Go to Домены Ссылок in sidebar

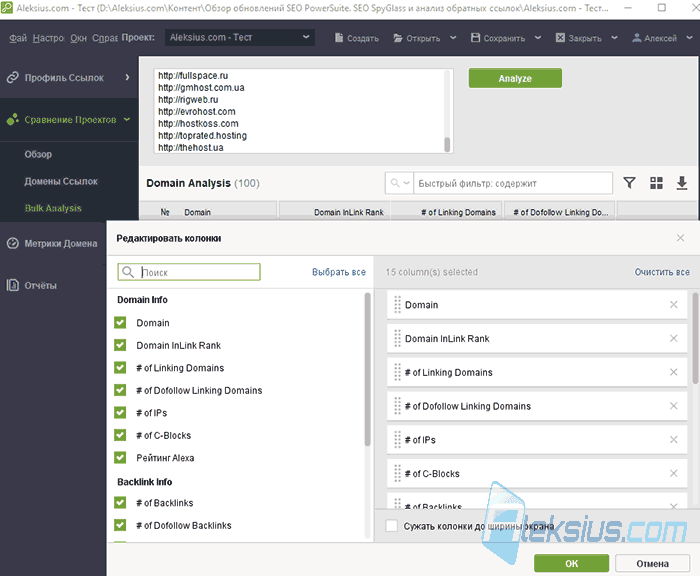click(61, 181)
